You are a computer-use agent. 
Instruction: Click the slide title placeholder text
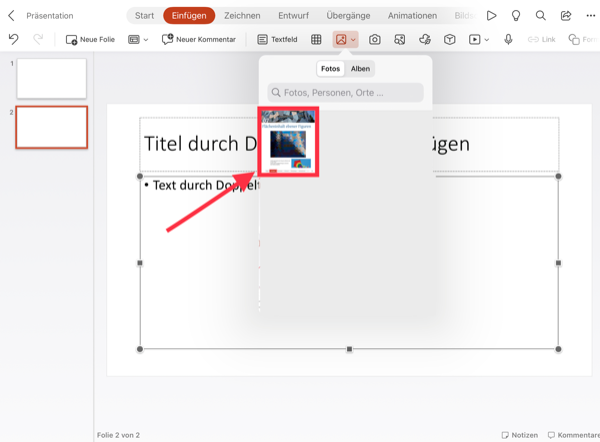[200, 144]
